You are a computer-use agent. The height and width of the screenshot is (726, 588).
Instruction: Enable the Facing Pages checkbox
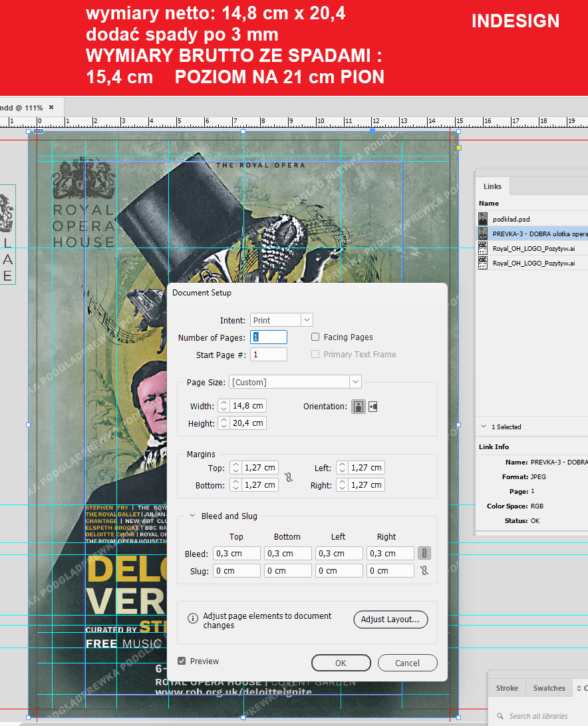tap(316, 337)
